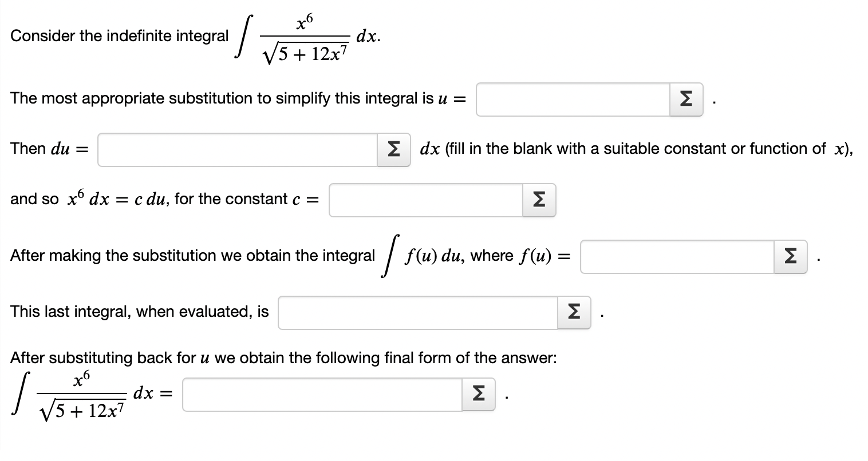868x461 pixels.
Task: Open the equation editor for the substitution u field
Action: tap(685, 100)
